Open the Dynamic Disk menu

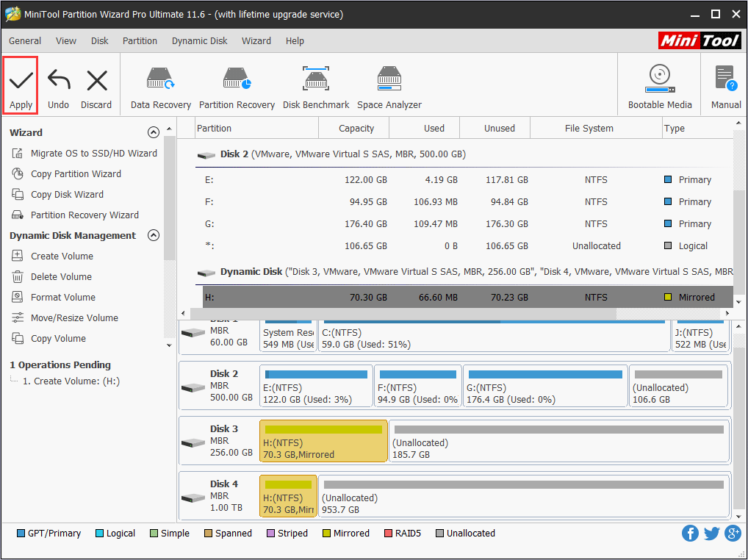(x=199, y=41)
